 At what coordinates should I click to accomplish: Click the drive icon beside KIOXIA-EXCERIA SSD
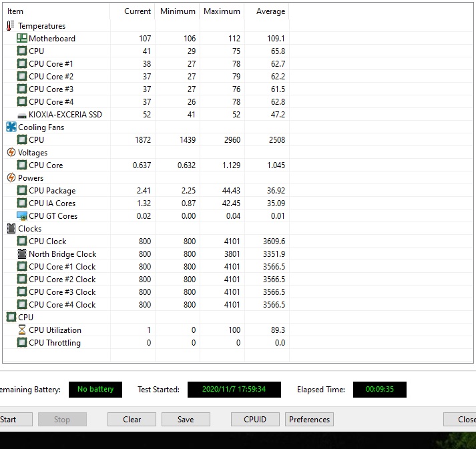click(22, 115)
